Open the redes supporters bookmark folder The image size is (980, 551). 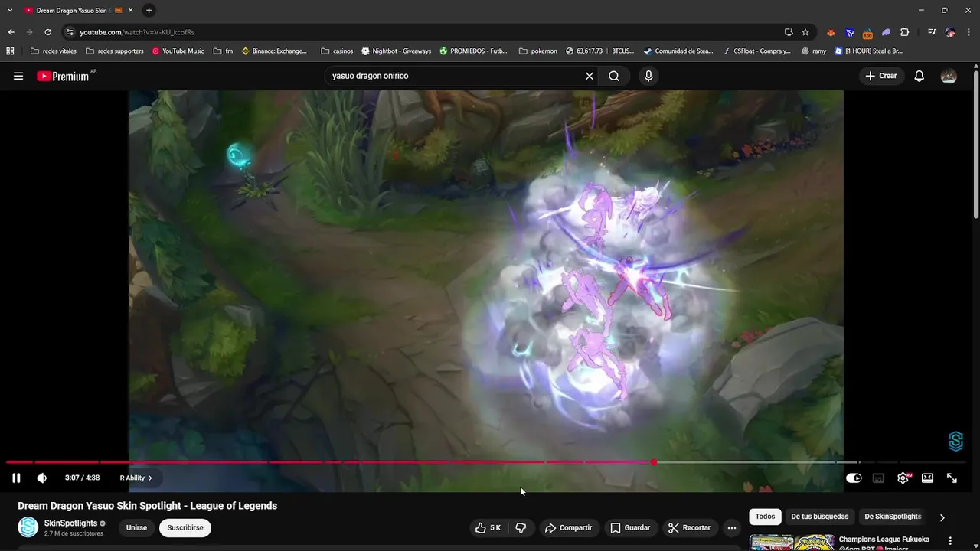click(x=115, y=51)
